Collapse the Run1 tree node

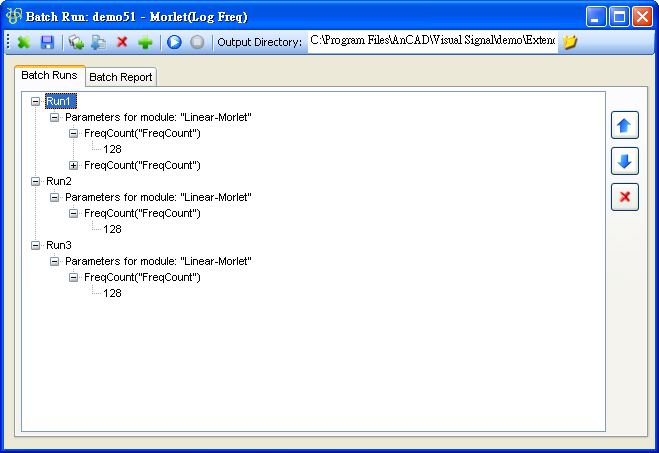[x=36, y=101]
